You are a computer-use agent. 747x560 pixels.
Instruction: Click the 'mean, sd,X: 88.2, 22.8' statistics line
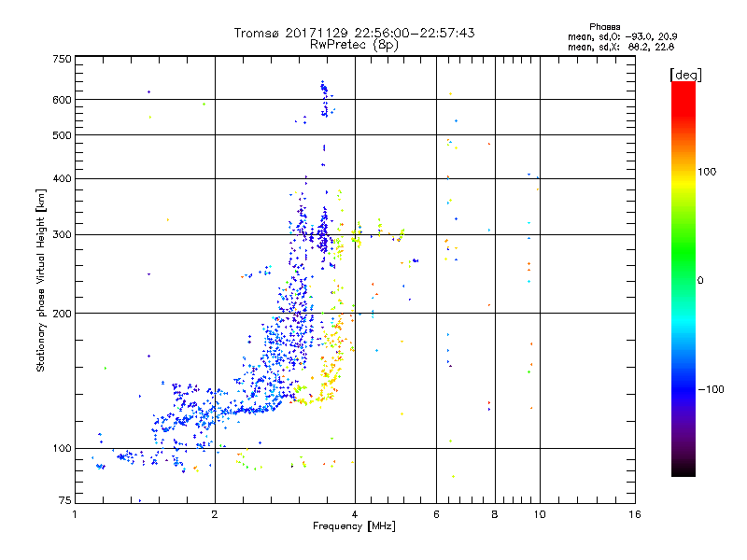click(x=621, y=48)
